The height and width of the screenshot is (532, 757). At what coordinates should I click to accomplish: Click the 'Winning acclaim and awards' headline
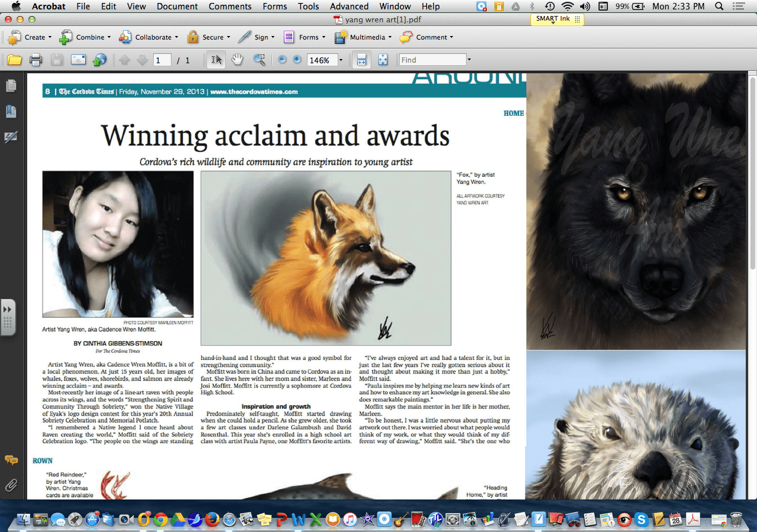276,135
